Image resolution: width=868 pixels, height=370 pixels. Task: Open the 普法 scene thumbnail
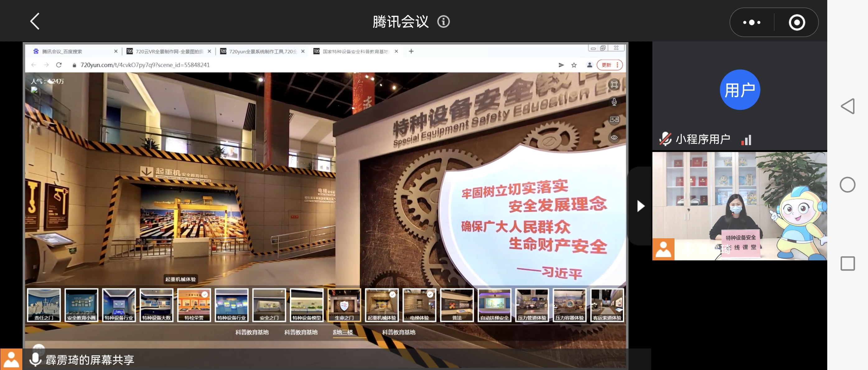(x=457, y=305)
